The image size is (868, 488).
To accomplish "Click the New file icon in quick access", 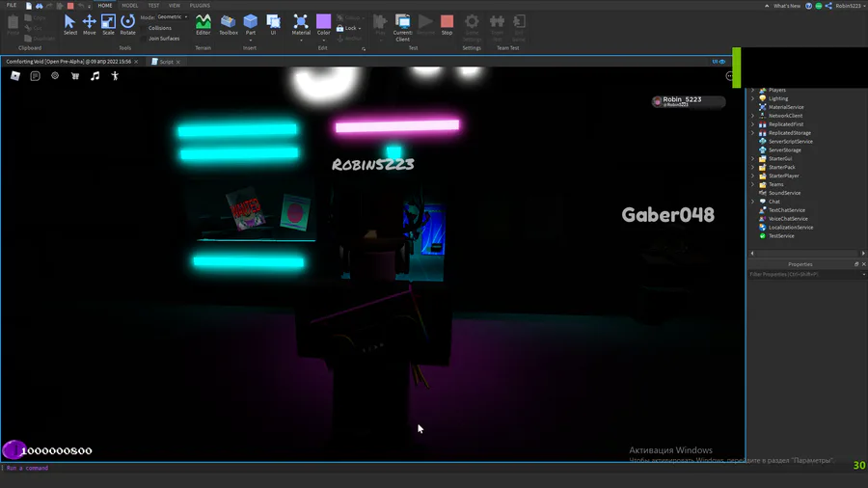I will point(29,6).
